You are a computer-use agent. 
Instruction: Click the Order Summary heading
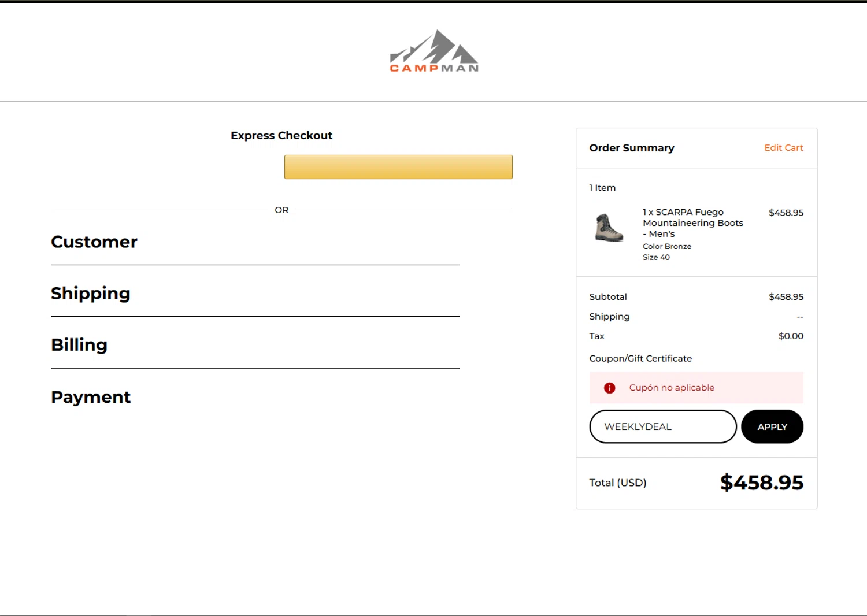coord(632,148)
